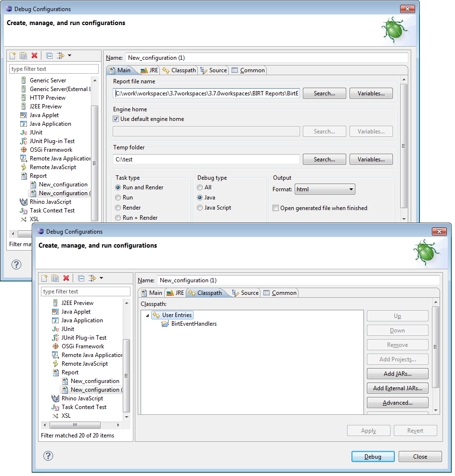
Task: Click horizontal scrollbar thumb in front window tree
Action: pyautogui.click(x=75, y=425)
